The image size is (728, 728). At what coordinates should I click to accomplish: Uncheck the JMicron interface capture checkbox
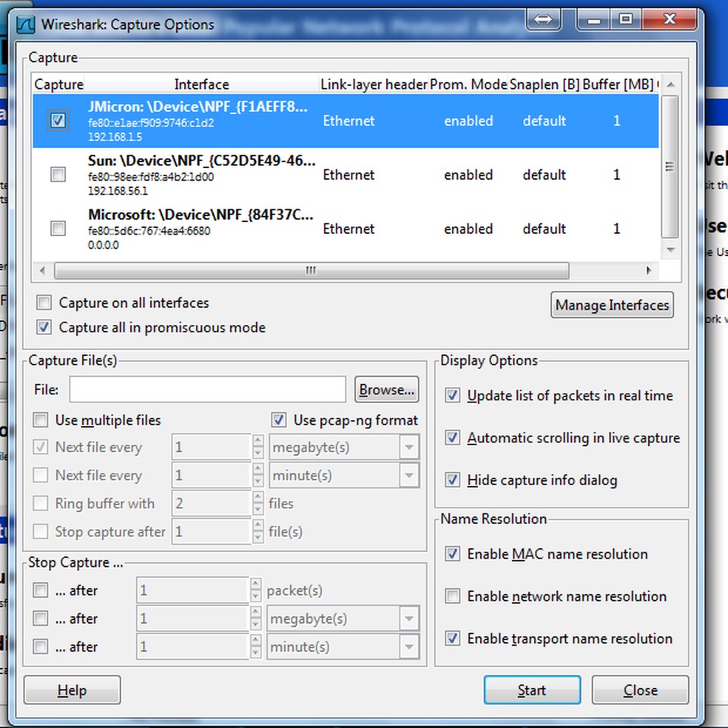click(58, 121)
